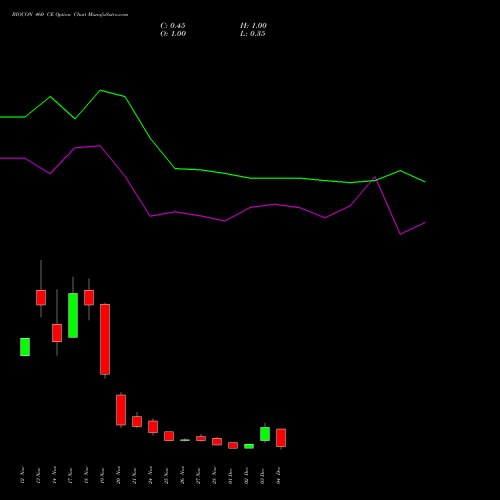Click the 04 Dec date label
Image resolution: width=500 pixels, height=500 pixels.
tap(278, 475)
